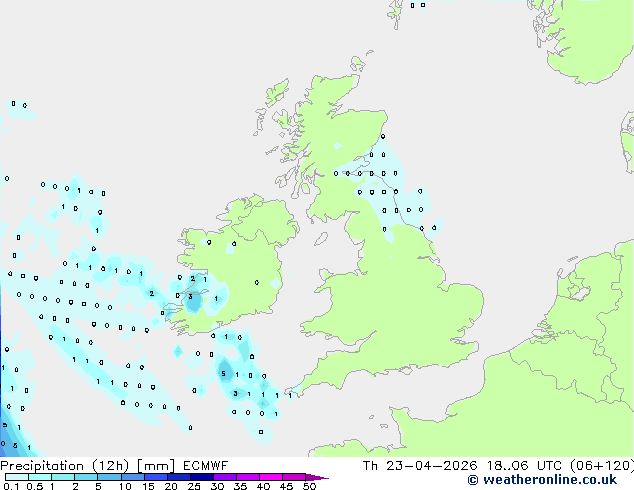The width and height of the screenshot is (634, 490).
Task: Select the 'Precipitation (12h)' title text
Action: point(65,466)
